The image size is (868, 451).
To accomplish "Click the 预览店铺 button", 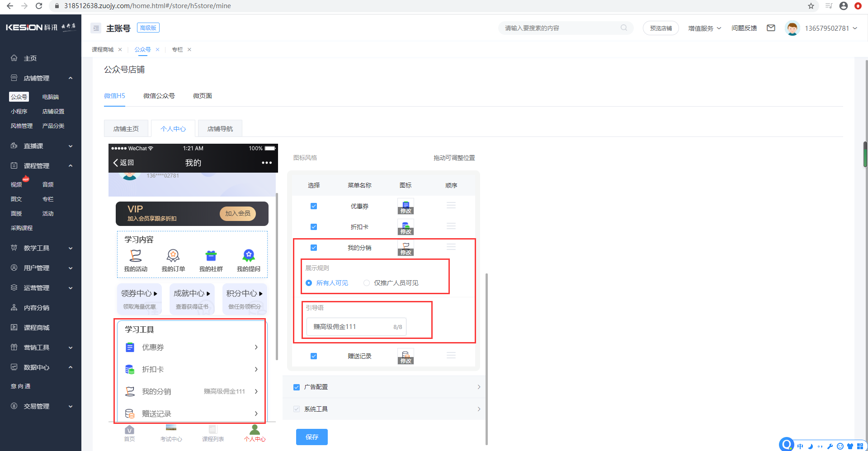I will click(660, 28).
